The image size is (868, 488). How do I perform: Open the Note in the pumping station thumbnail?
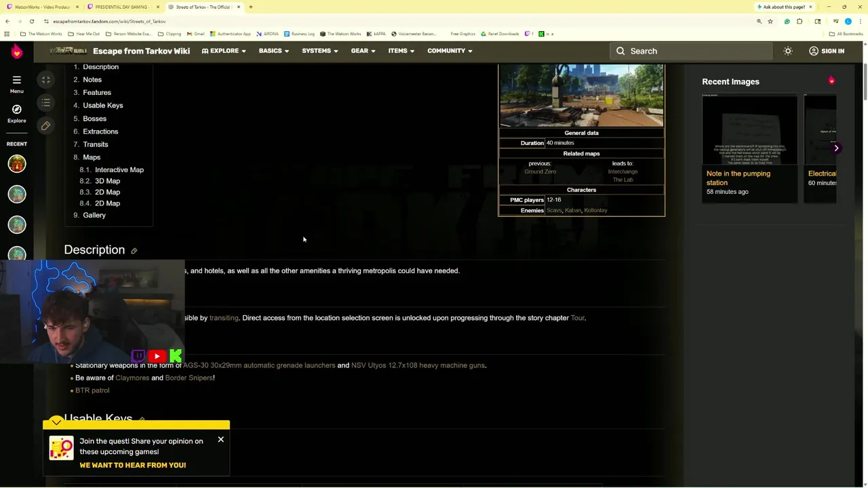[x=749, y=129]
